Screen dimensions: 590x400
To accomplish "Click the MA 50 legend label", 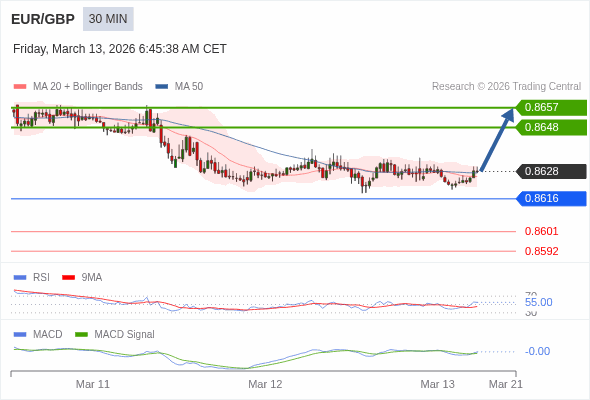I will 189,87.
